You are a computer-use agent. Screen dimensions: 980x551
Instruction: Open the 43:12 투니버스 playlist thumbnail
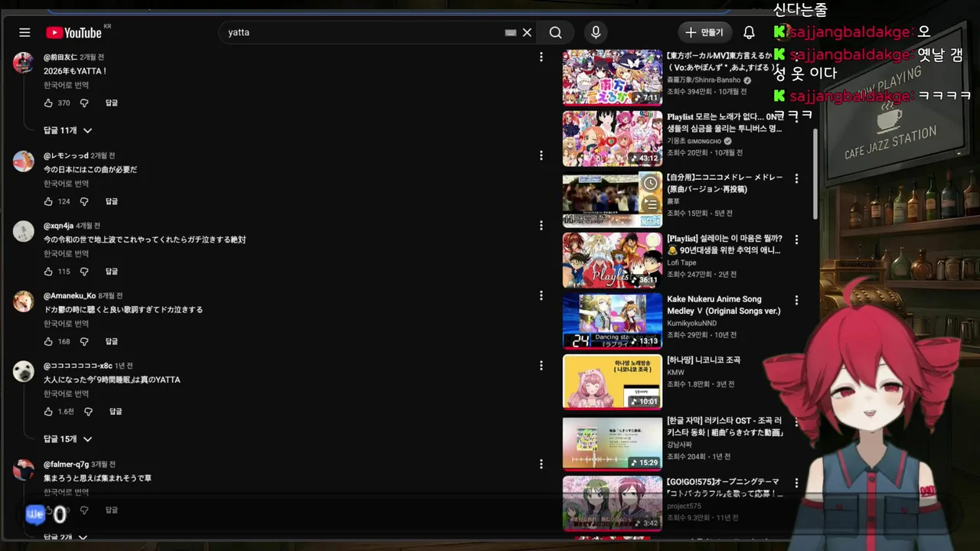coord(612,139)
